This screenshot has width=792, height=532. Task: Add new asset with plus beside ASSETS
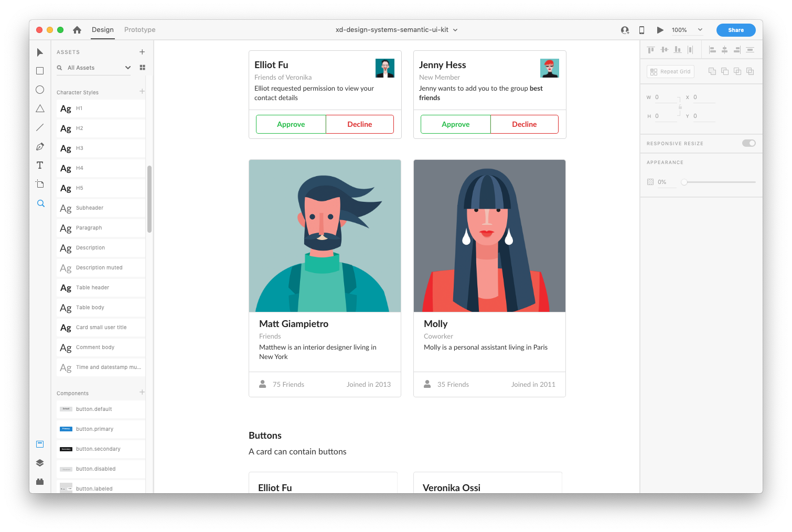[x=142, y=52]
